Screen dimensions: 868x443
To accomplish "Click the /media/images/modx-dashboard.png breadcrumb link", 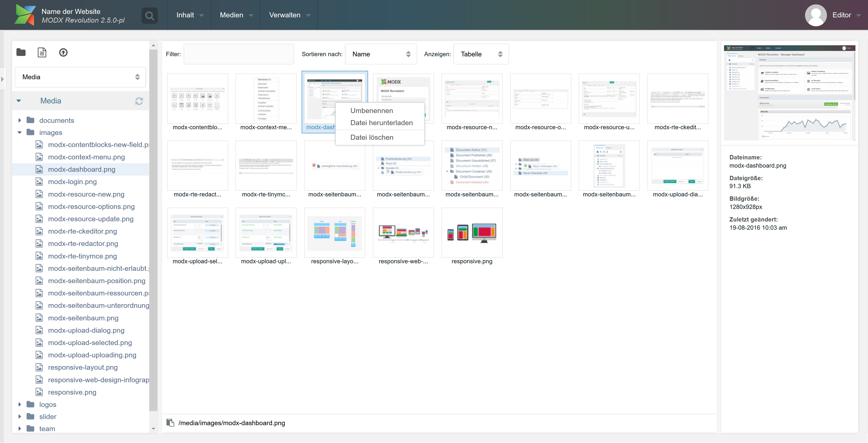I will (x=232, y=422).
